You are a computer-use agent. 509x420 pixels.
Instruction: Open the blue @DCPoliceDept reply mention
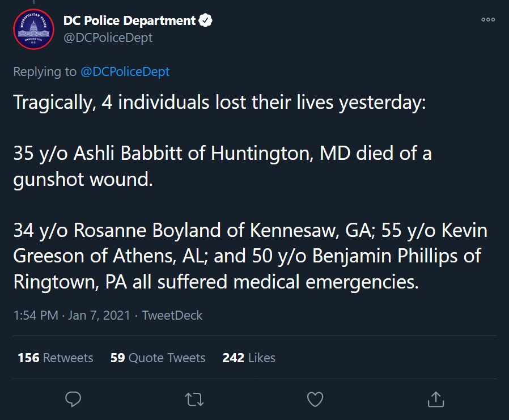point(125,71)
